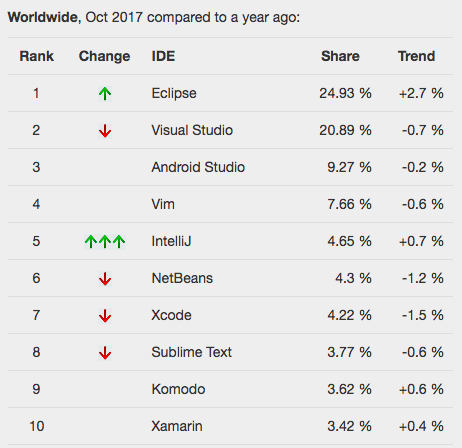Click the red down arrow beside Sublime Text

tap(105, 353)
